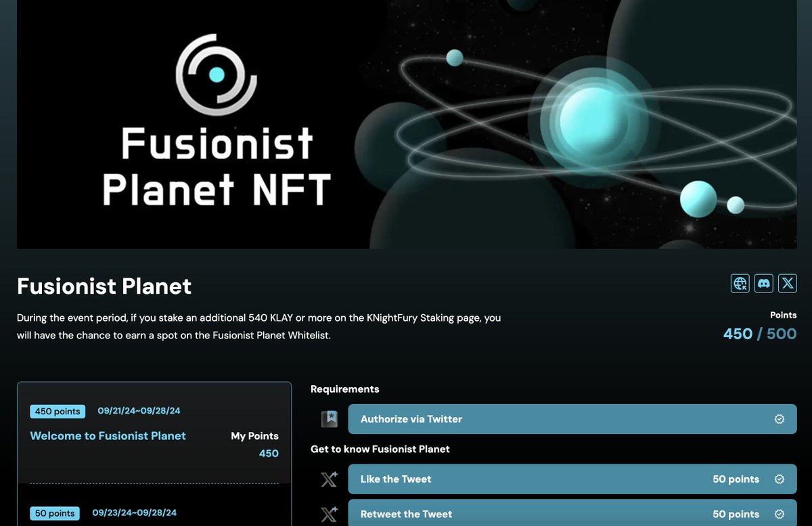Click the event description paragraph about staking KLAY
The image size is (812, 526).
[259, 326]
